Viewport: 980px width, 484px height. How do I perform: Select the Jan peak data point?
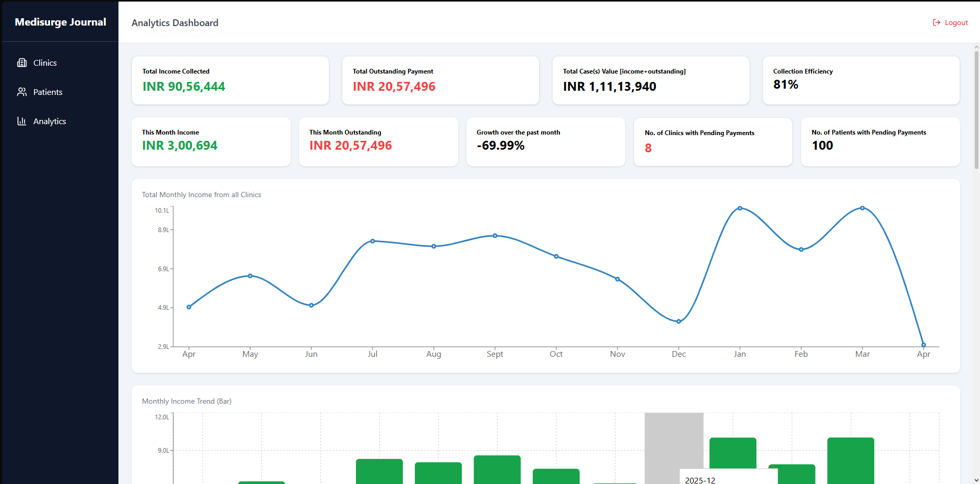740,208
